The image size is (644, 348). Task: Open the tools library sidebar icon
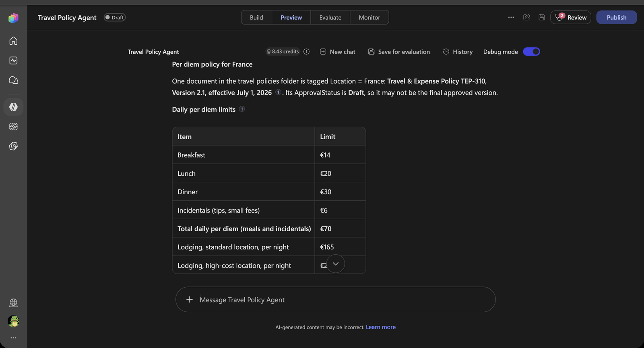[x=13, y=146]
